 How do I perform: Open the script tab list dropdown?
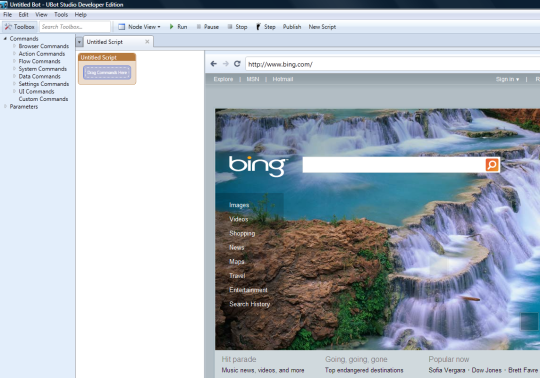click(79, 42)
